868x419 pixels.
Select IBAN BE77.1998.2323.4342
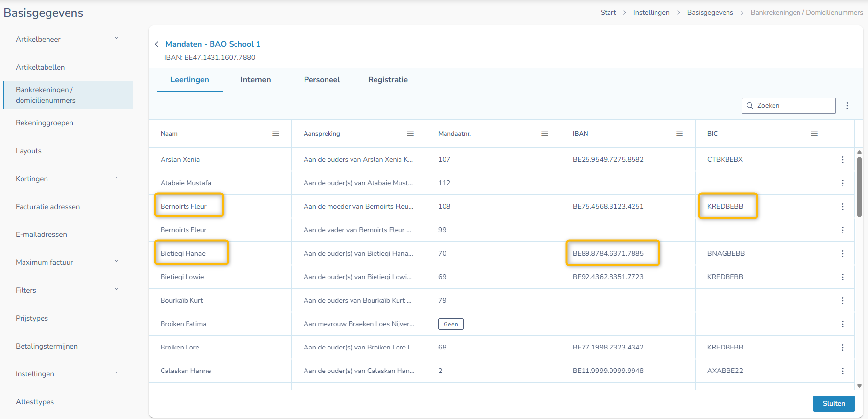608,348
